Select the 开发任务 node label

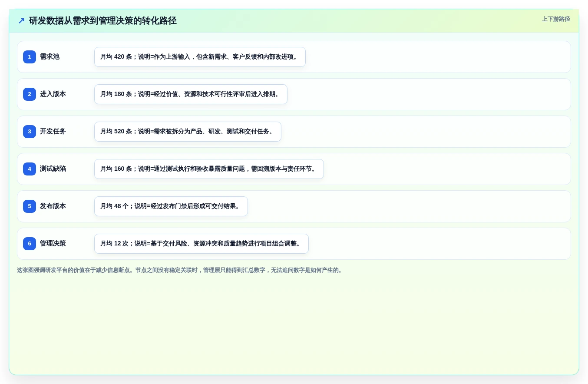coord(53,132)
